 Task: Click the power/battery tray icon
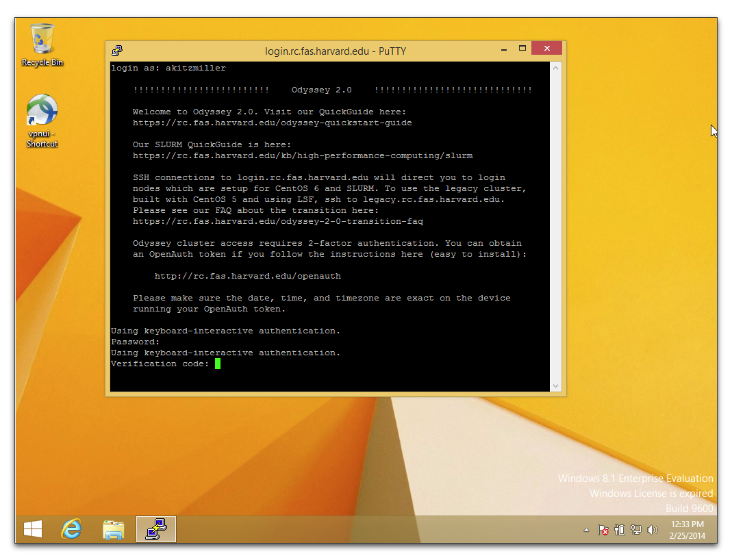coord(620,530)
